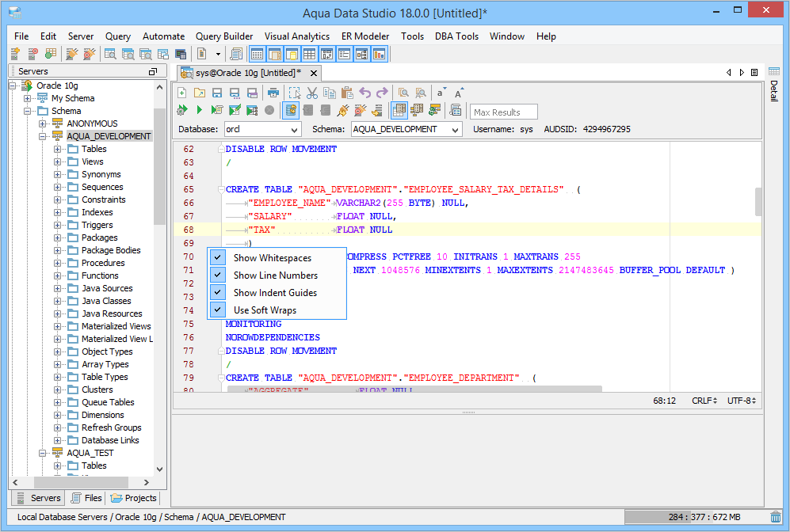This screenshot has height=532, width=790.
Task: Click the Paste clipboard icon
Action: click(346, 93)
